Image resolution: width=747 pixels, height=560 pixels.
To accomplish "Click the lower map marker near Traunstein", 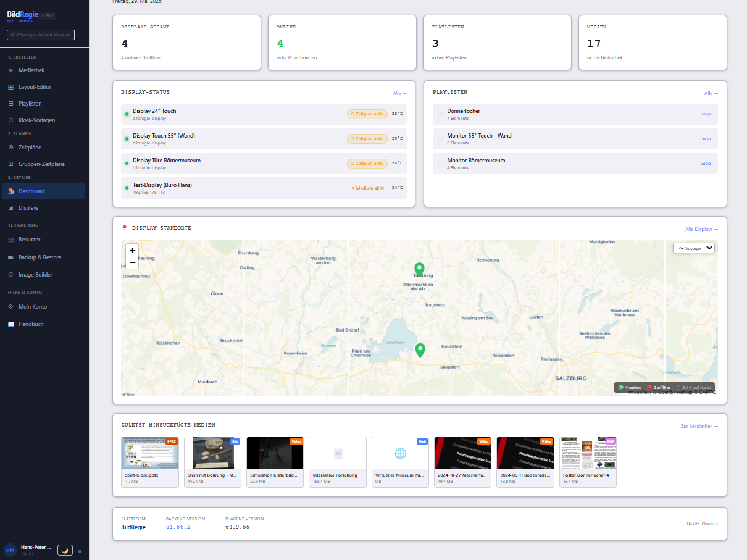I will click(420, 351).
